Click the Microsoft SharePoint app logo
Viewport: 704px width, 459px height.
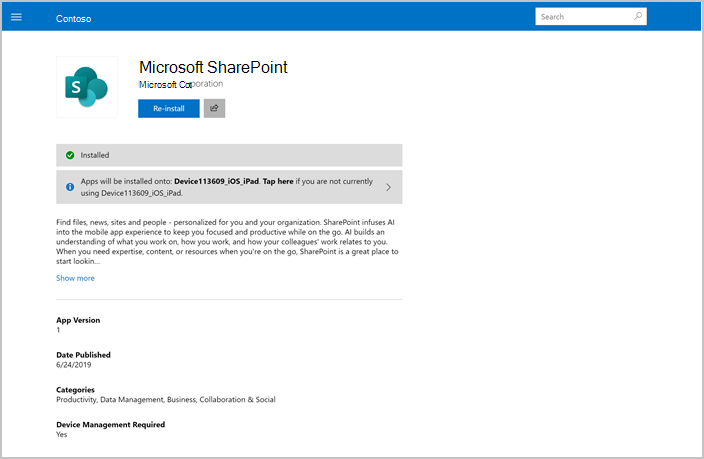(x=87, y=87)
